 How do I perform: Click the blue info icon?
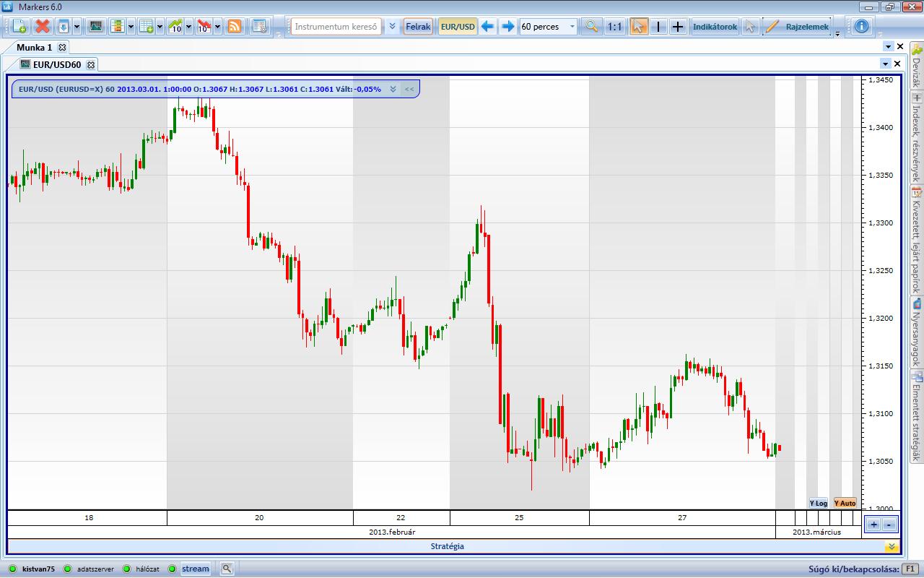click(x=861, y=27)
